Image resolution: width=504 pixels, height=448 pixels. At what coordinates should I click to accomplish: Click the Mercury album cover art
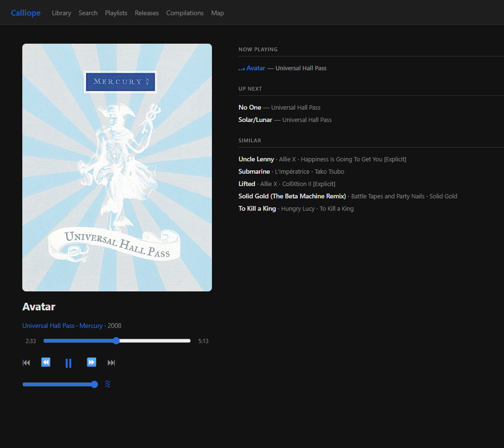click(x=117, y=168)
